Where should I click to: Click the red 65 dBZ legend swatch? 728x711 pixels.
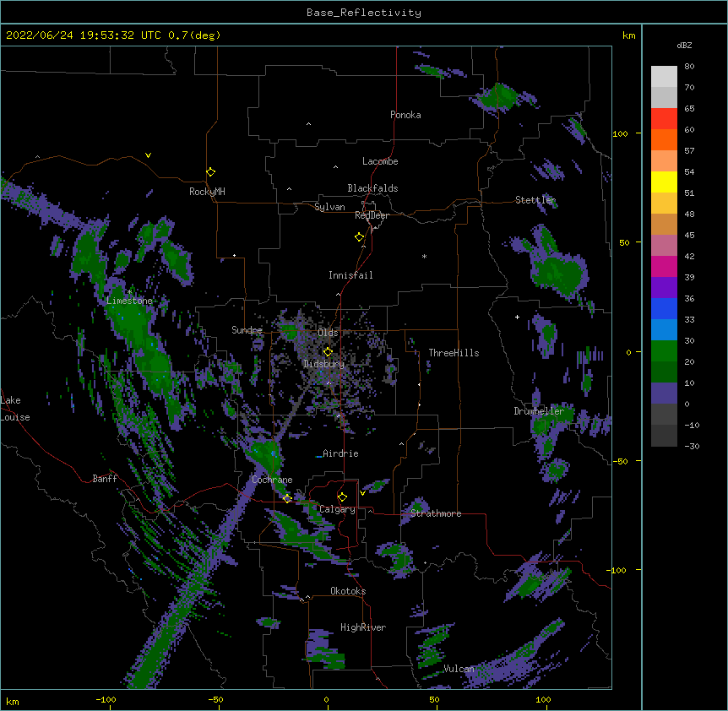click(x=664, y=119)
